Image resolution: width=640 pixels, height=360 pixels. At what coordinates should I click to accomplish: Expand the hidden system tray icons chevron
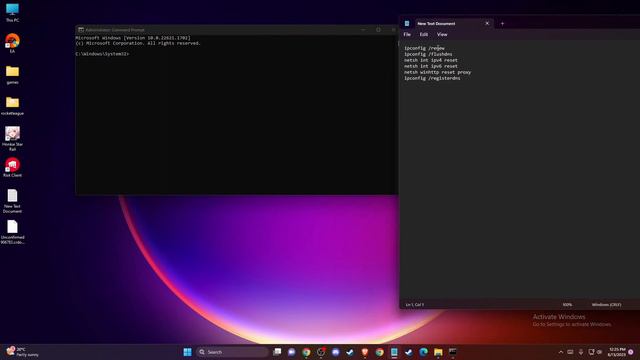(560, 352)
